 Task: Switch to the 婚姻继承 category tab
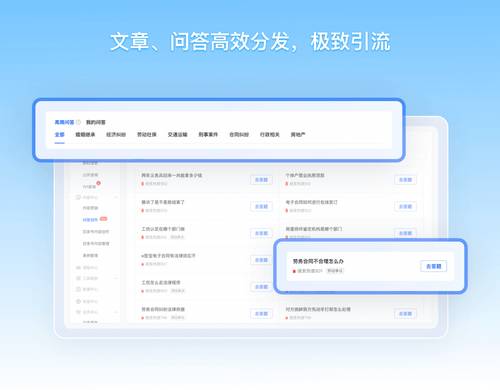pyautogui.click(x=85, y=134)
